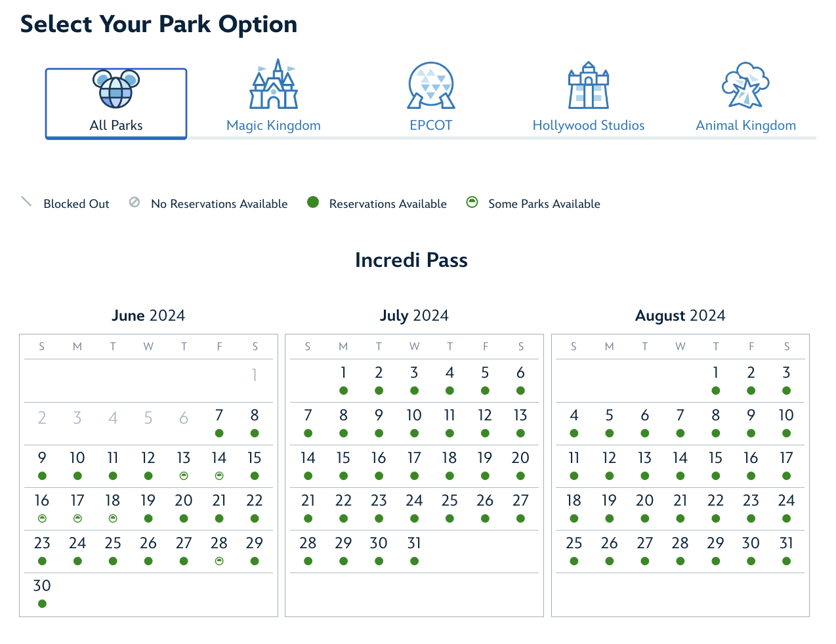Viewport: 836px width, 644px height.
Task: Open the Hollywood Studios tab label
Action: coord(589,125)
